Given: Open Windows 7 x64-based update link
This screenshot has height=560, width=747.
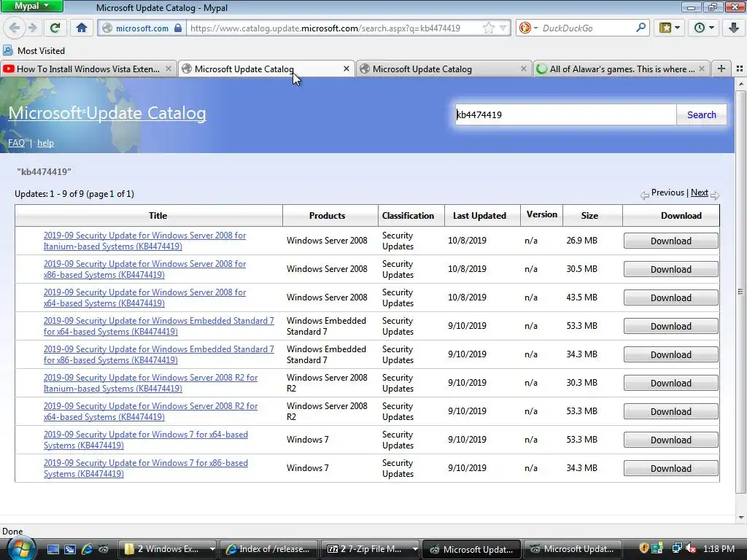Looking at the screenshot, I should click(146, 440).
